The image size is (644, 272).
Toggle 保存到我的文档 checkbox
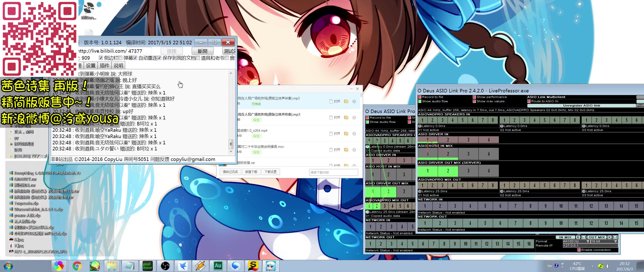pyautogui.click(x=159, y=58)
